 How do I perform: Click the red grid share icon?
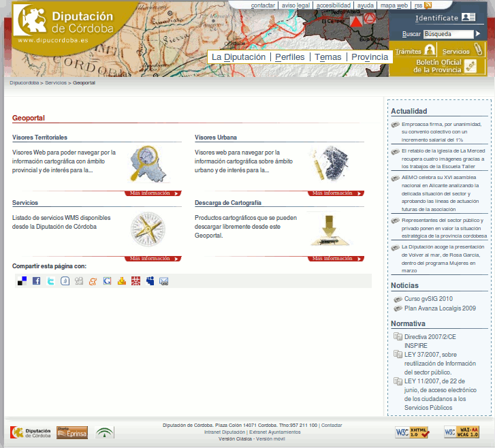pos(135,281)
